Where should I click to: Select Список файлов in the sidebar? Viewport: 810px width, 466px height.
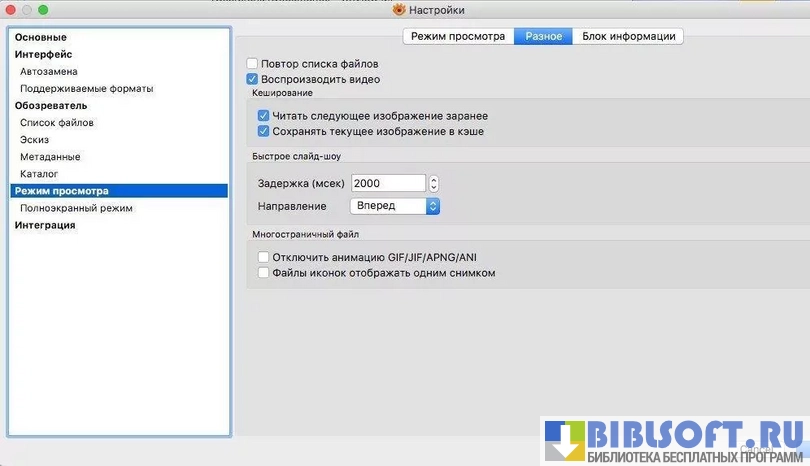[x=57, y=123]
